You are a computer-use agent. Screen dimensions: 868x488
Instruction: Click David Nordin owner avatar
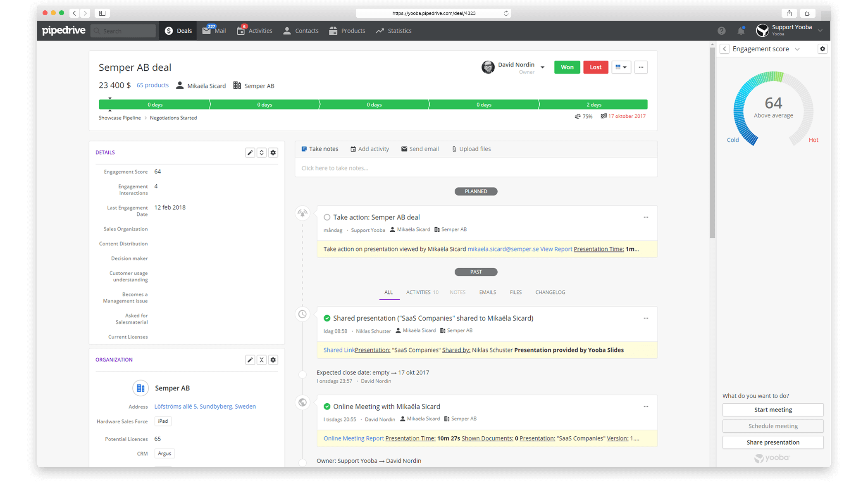tap(488, 67)
